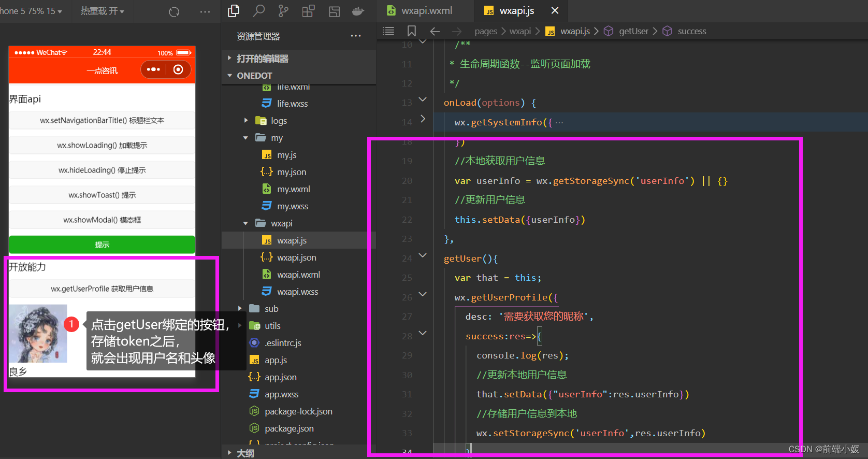Image resolution: width=868 pixels, height=459 pixels.
Task: Click the bookmark icon in editor toolbar
Action: pos(412,31)
